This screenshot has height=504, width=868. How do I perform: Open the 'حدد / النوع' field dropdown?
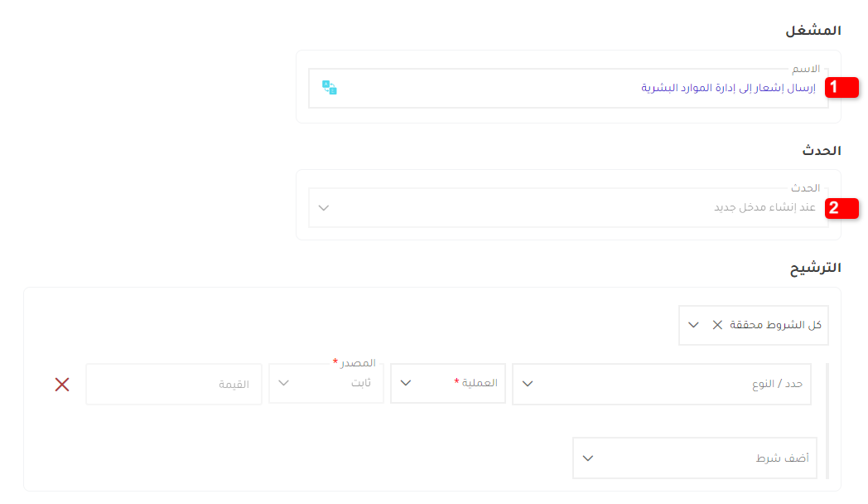point(663,385)
